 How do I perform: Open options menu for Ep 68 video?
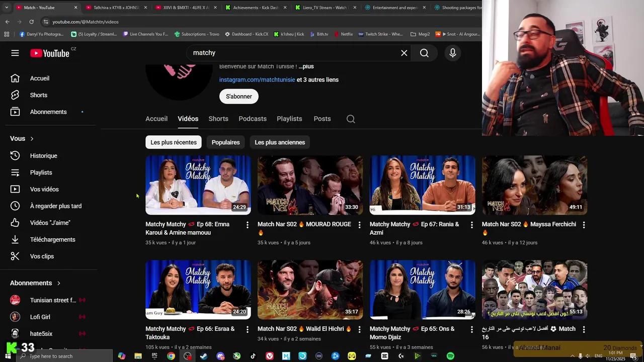tap(247, 225)
